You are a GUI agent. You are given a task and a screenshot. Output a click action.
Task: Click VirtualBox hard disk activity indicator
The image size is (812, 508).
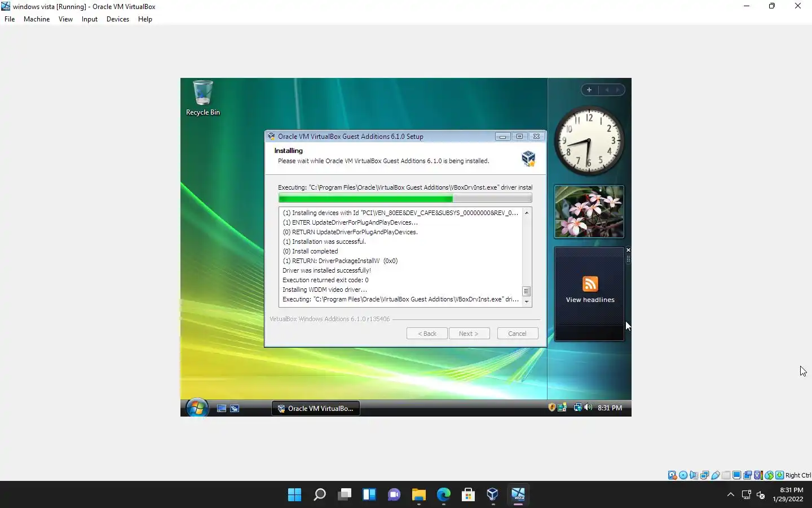[x=672, y=475]
